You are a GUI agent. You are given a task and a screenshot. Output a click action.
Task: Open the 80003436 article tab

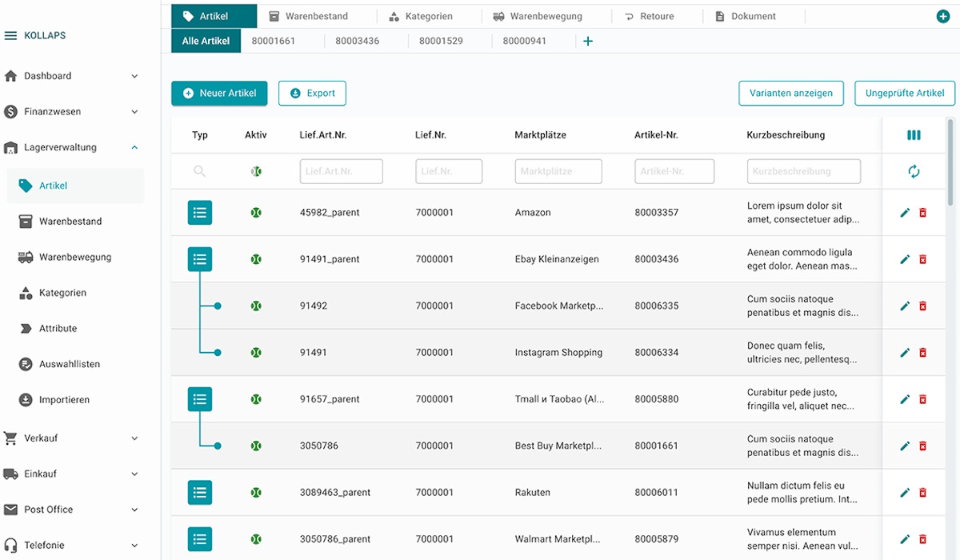point(357,41)
